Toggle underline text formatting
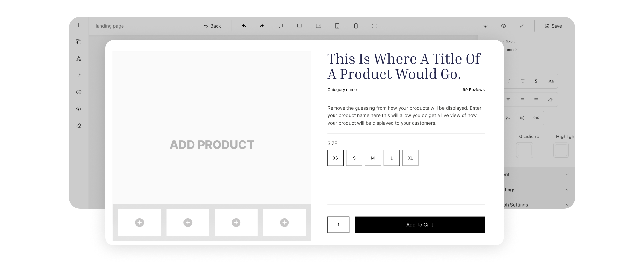This screenshot has height=262, width=644. [x=523, y=81]
